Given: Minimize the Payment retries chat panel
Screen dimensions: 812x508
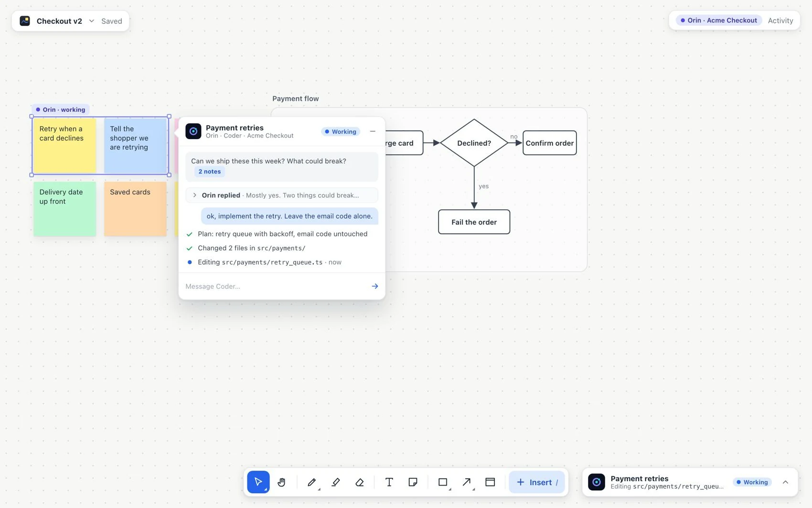Looking at the screenshot, I should [373, 131].
